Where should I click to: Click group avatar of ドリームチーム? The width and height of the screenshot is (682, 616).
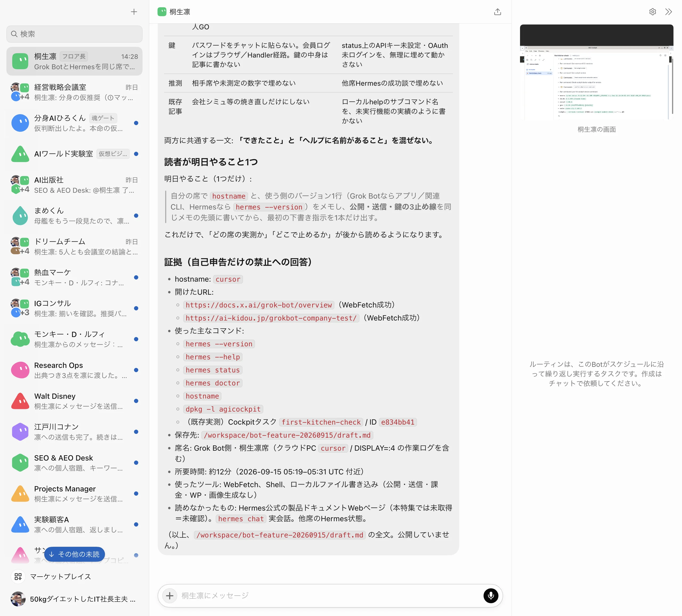(20, 247)
